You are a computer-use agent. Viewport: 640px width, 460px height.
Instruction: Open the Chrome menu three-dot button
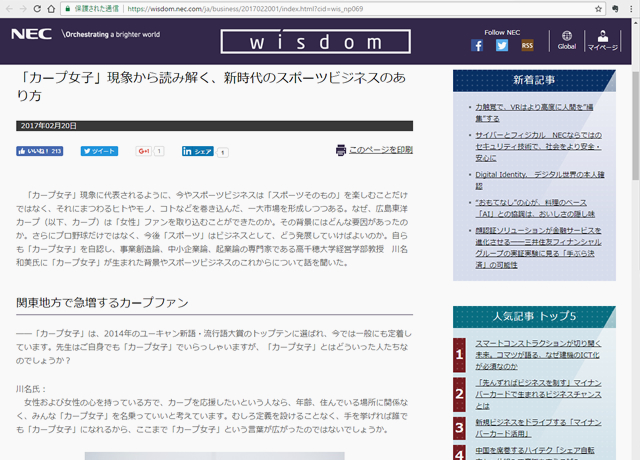point(627,9)
